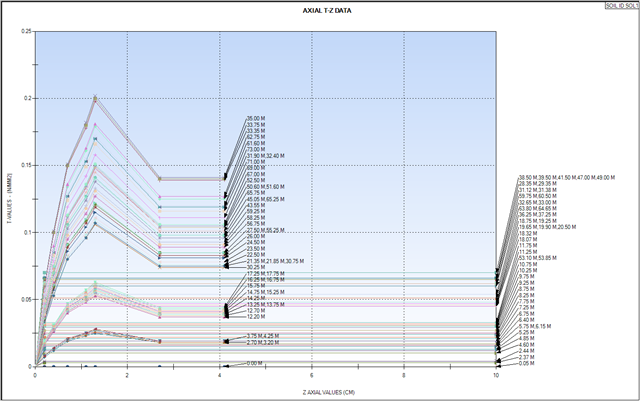Select the 63.80 M,64.65 M curve label
Image resolution: width=640 pixels, height=401 pixels.
pos(538,209)
